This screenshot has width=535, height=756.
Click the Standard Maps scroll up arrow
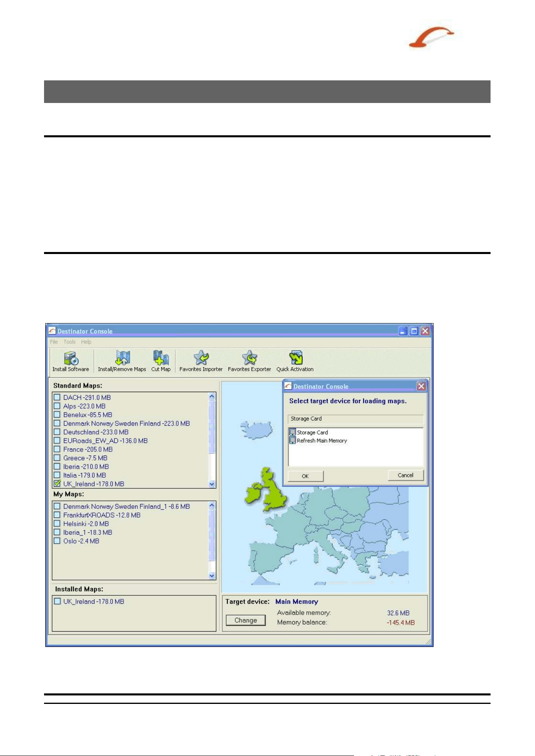coord(212,397)
